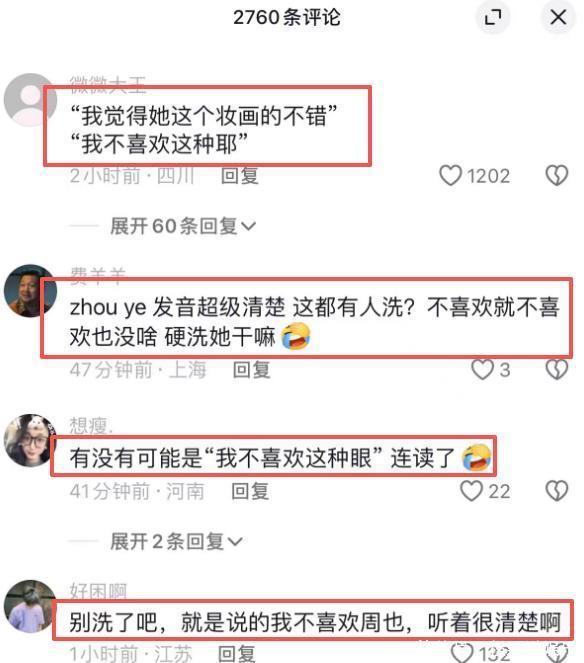Viewport: 584px width, 663px height.
Task: Dislike the comment with 132 likes
Action: pyautogui.click(x=557, y=653)
